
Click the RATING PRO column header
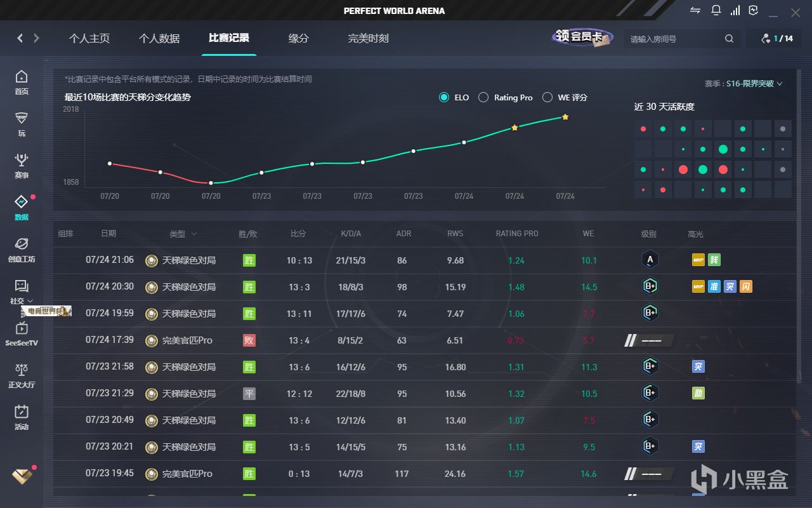pyautogui.click(x=517, y=234)
